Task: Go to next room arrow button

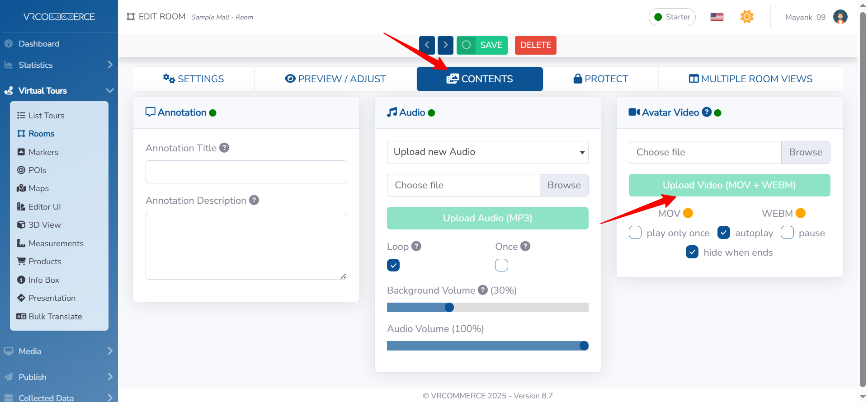Action: tap(445, 45)
